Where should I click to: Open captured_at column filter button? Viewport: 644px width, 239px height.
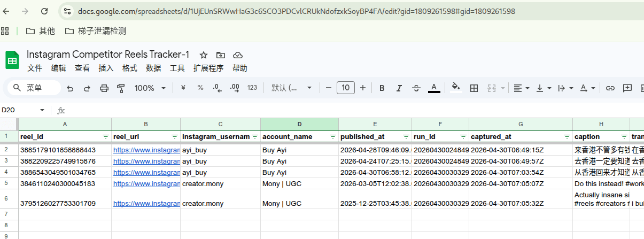pyautogui.click(x=567, y=137)
